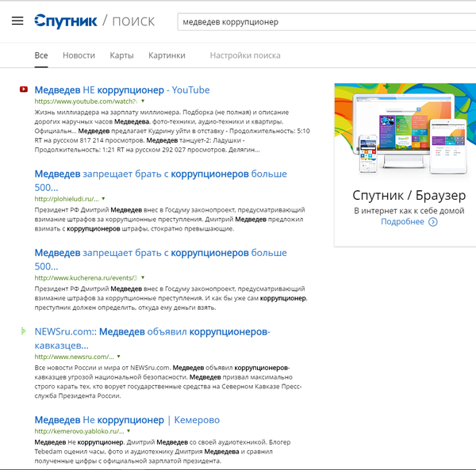The image size is (476, 470).
Task: Open Настройки поиска
Action: (244, 55)
